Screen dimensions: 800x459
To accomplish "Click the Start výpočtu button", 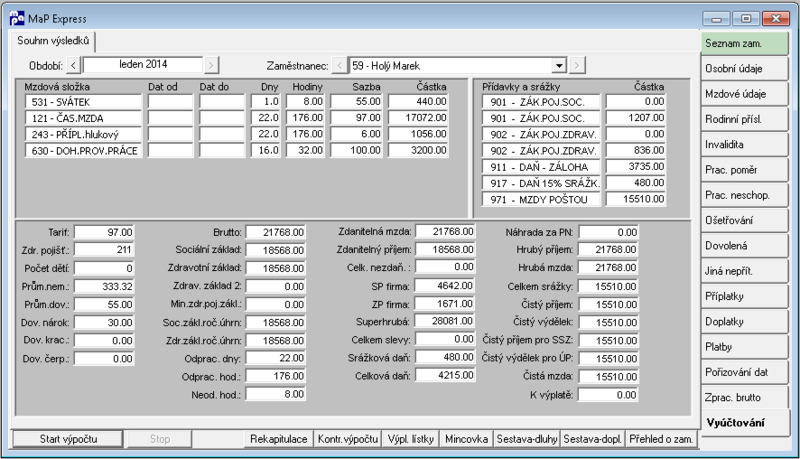I will [68, 439].
